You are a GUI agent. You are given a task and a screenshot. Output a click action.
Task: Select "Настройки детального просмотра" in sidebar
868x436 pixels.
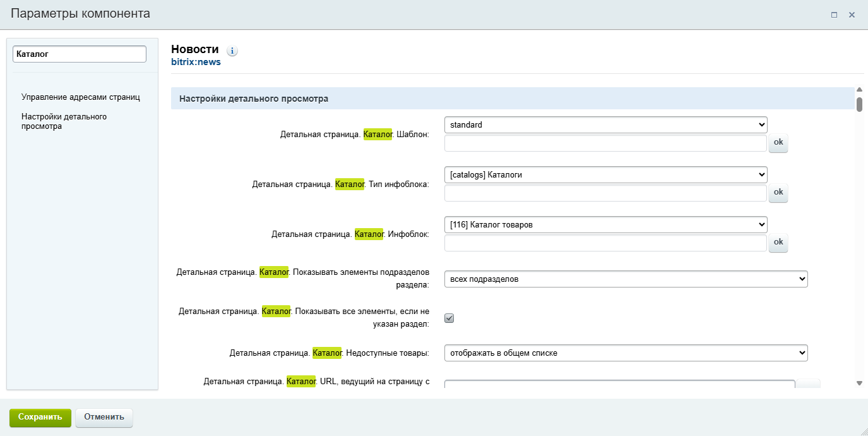click(64, 121)
